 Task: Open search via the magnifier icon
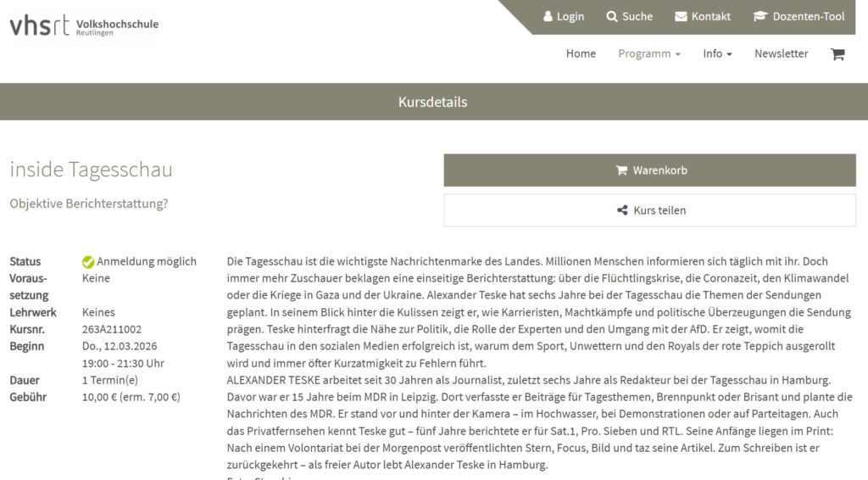(x=612, y=17)
